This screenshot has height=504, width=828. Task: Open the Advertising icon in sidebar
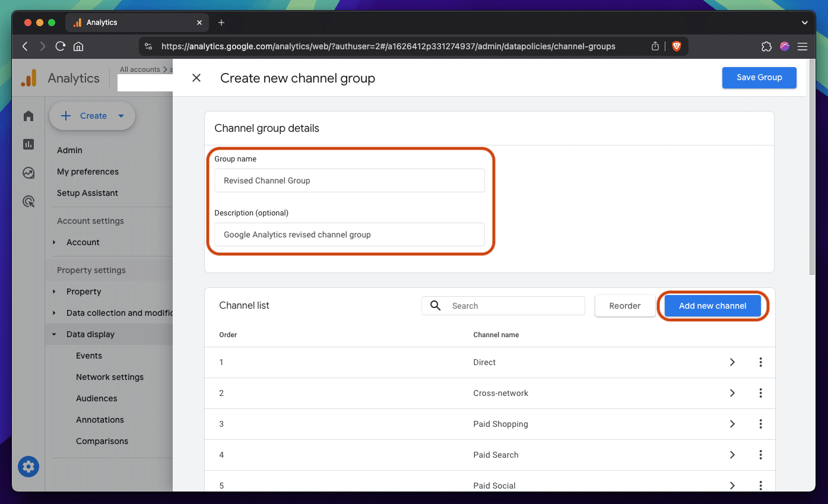28,202
